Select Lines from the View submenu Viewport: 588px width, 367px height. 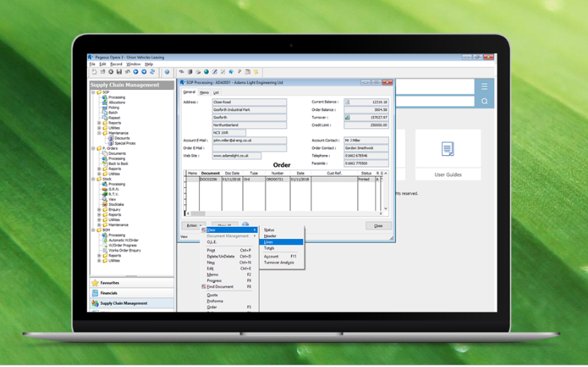point(269,242)
